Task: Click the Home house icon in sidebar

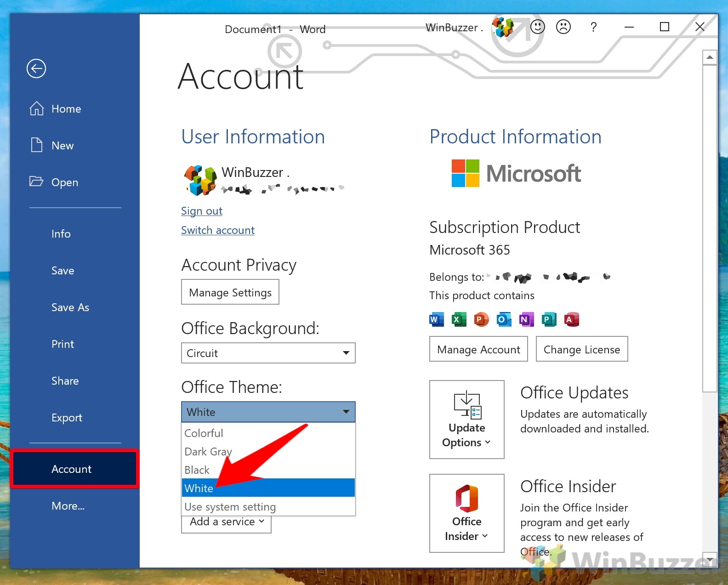Action: tap(37, 108)
